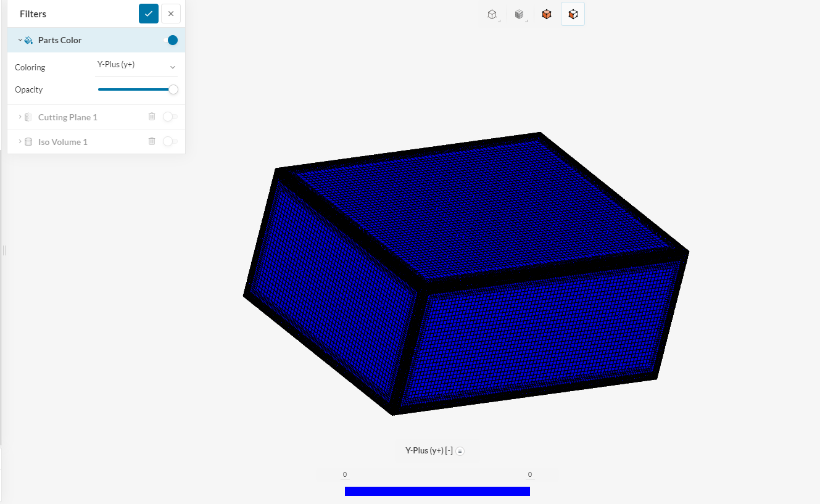
Task: Select the gray meshed cube render mode
Action: pyautogui.click(x=520, y=14)
